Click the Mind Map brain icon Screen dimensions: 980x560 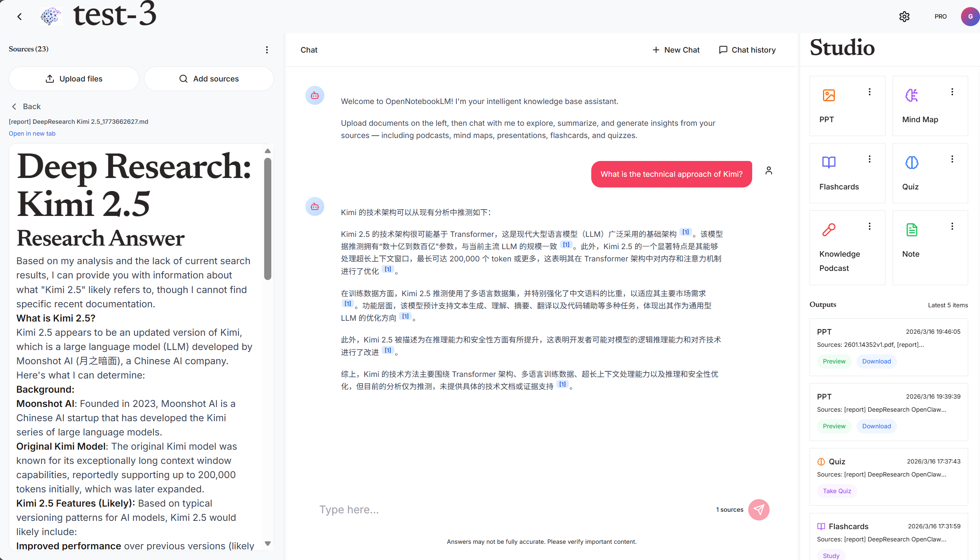point(912,95)
